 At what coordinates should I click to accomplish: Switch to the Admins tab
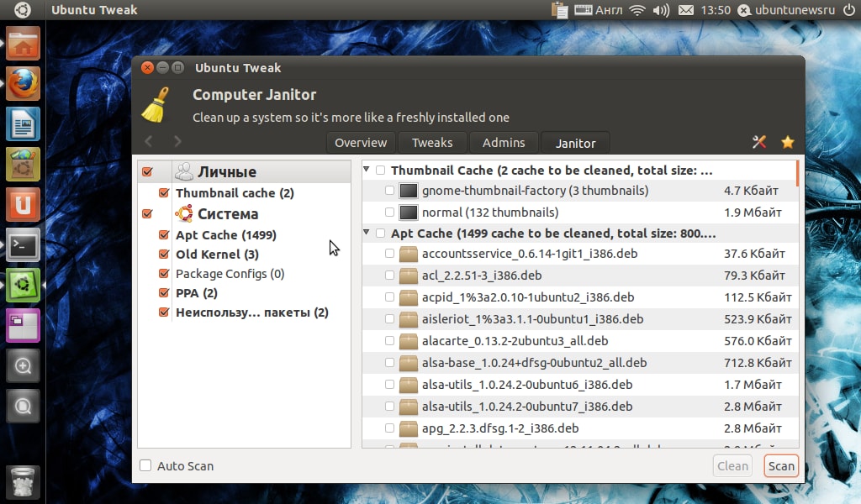pyautogui.click(x=504, y=143)
